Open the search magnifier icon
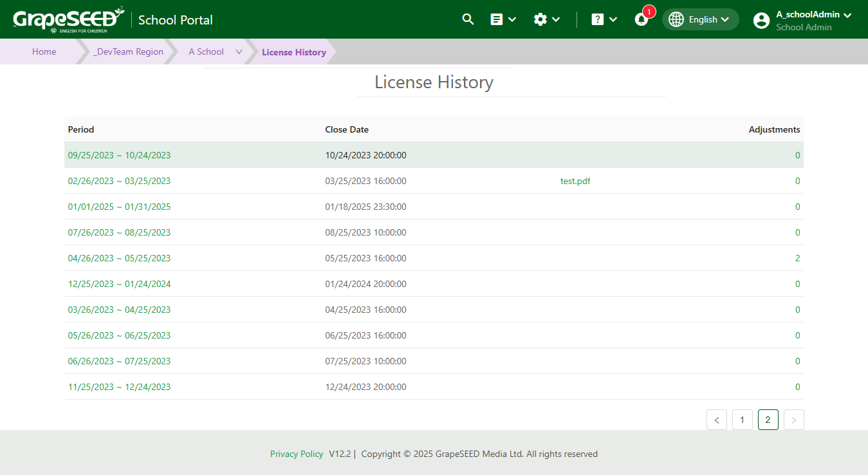 [x=468, y=19]
